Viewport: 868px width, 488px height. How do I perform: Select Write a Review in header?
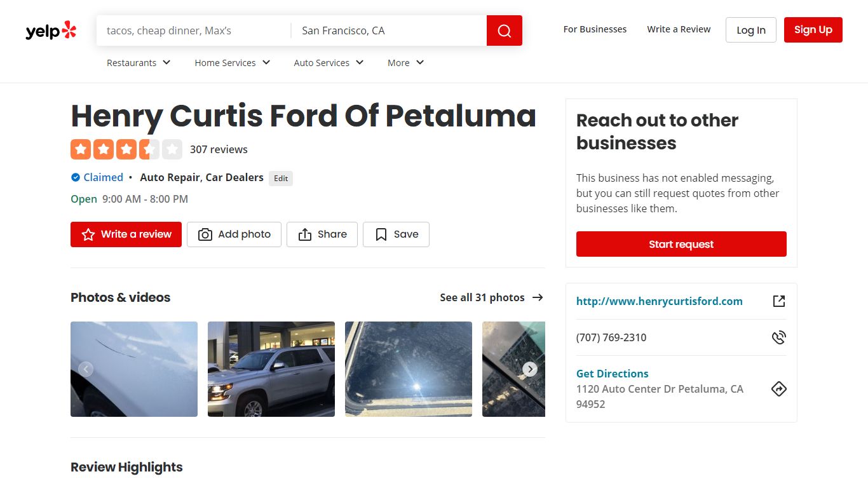(679, 29)
